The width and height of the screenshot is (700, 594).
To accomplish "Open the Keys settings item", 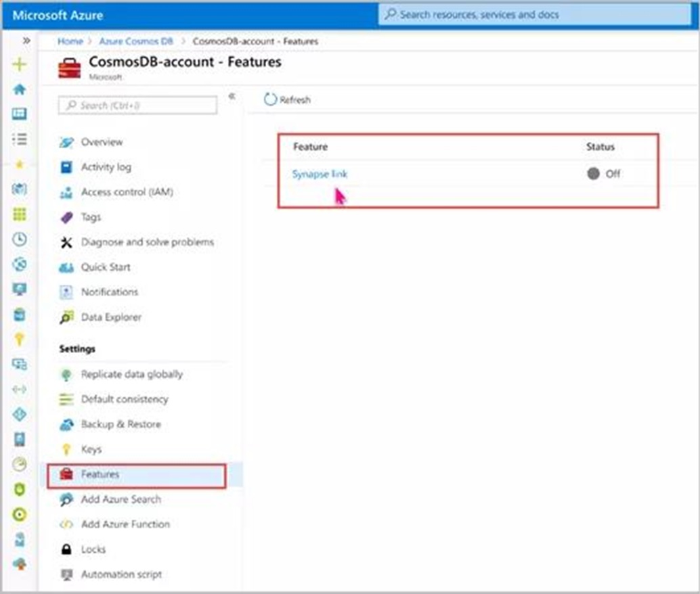I will tap(91, 449).
